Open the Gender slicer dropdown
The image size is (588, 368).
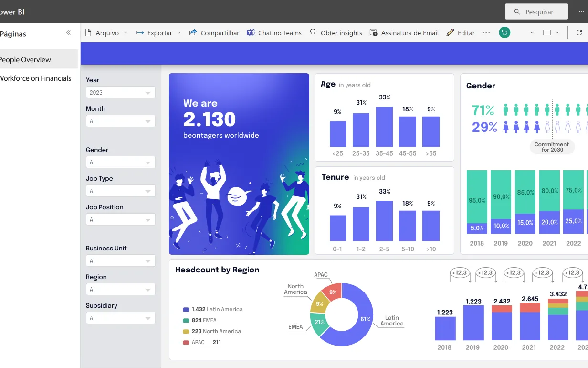121,162
